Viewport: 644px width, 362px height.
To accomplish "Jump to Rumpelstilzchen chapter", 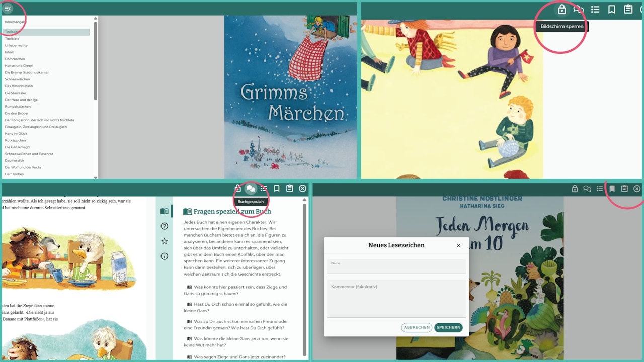I will pos(18,107).
